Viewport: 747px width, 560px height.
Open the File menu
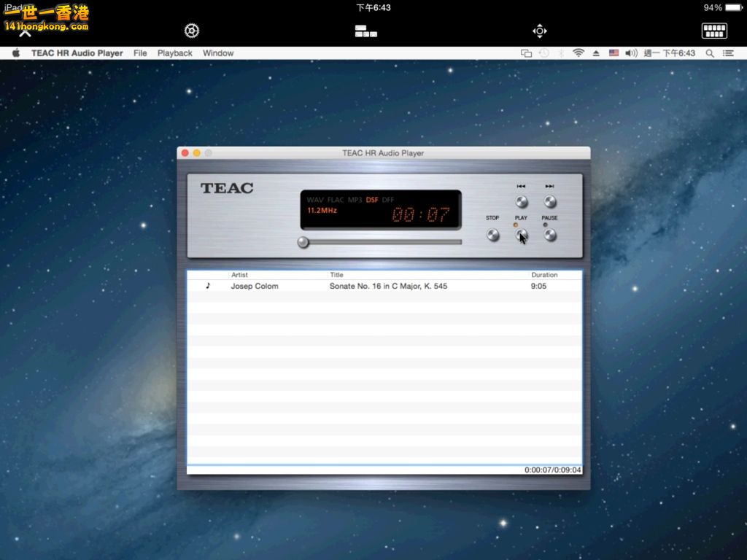click(x=140, y=53)
